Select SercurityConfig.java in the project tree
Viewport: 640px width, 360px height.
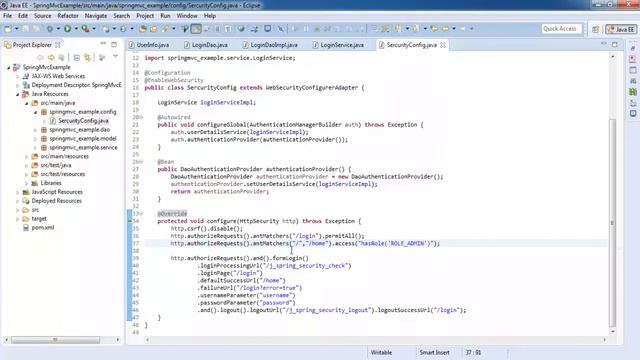(83, 121)
